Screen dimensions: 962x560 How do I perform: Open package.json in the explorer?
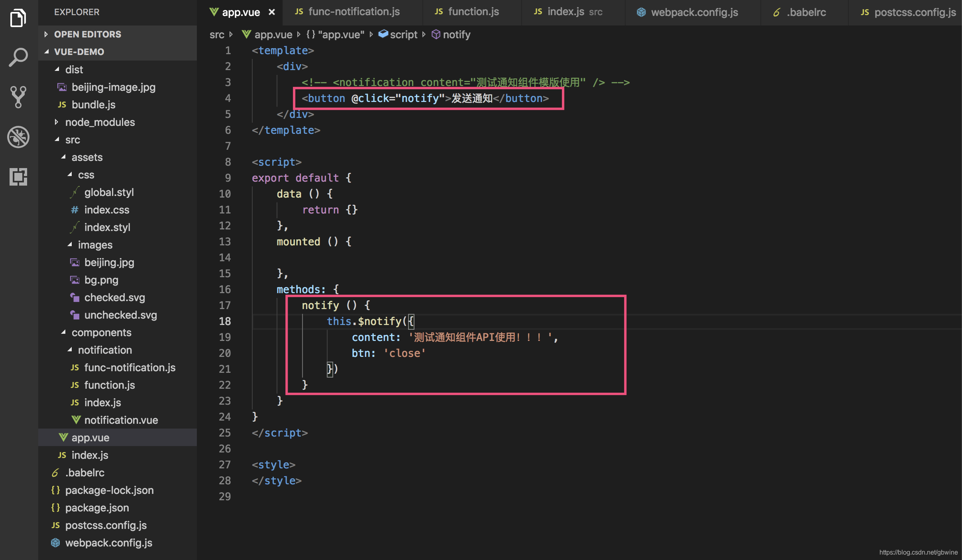(97, 507)
